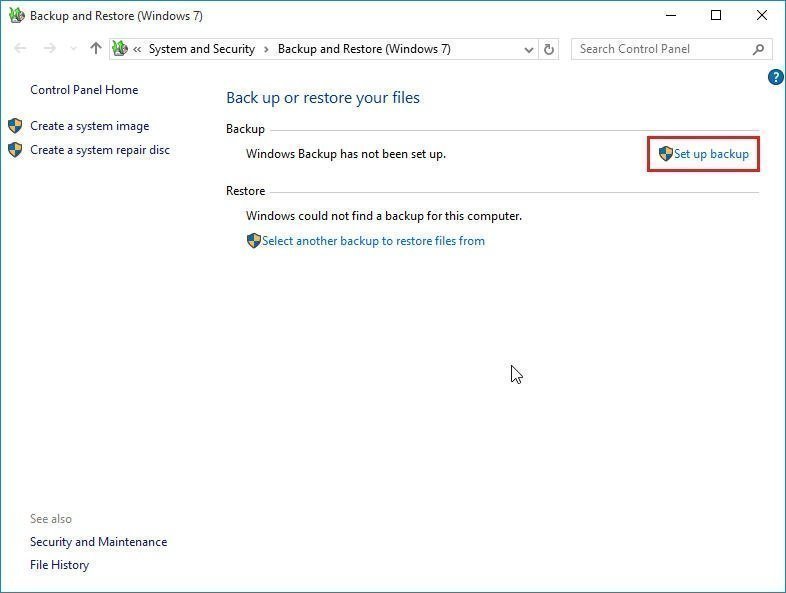Click the 'Back up or restore your files' heading
786x593 pixels.
(x=323, y=98)
